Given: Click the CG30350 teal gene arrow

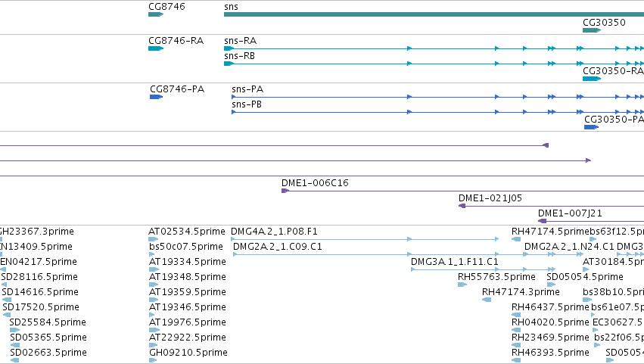Looking at the screenshot, I should click(592, 30).
